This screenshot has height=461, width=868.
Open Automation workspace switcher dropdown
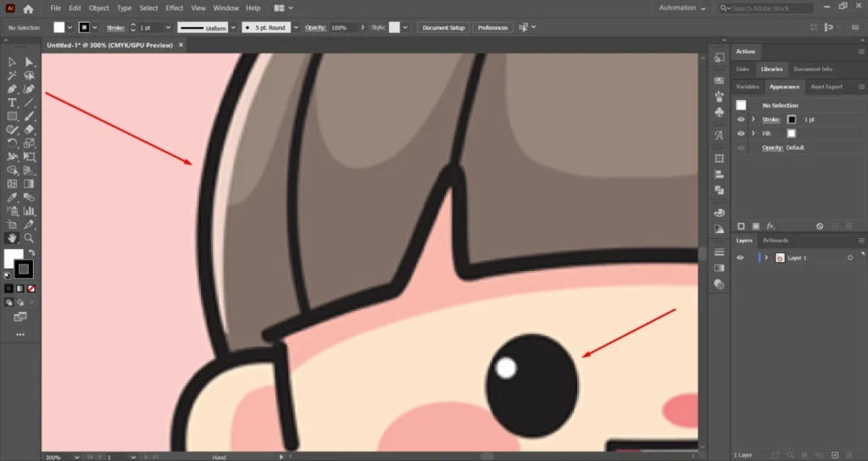682,8
